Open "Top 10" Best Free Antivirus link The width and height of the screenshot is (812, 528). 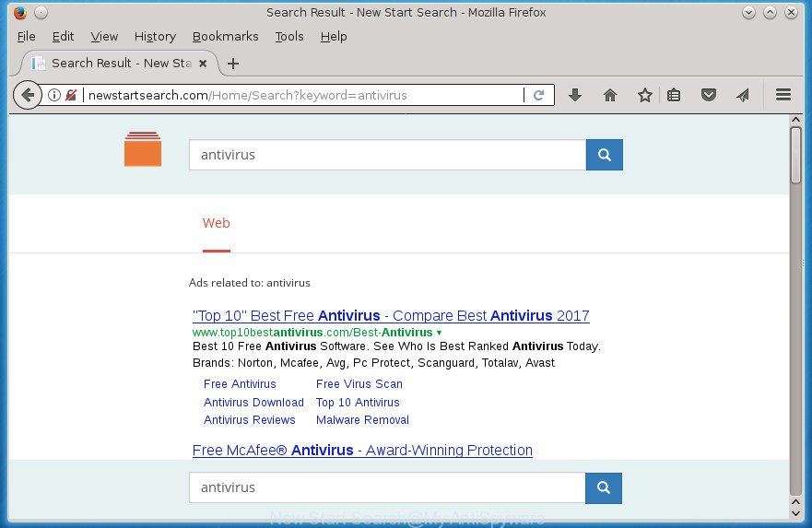pos(391,315)
